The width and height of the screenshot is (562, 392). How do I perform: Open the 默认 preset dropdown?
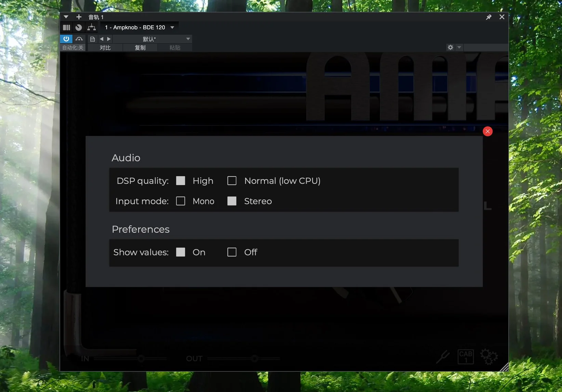click(x=188, y=39)
